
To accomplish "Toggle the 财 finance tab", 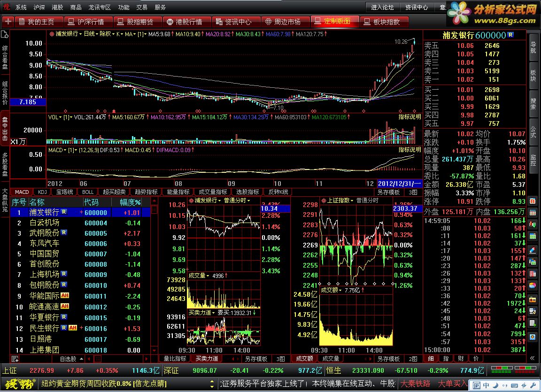I will point(461,359).
